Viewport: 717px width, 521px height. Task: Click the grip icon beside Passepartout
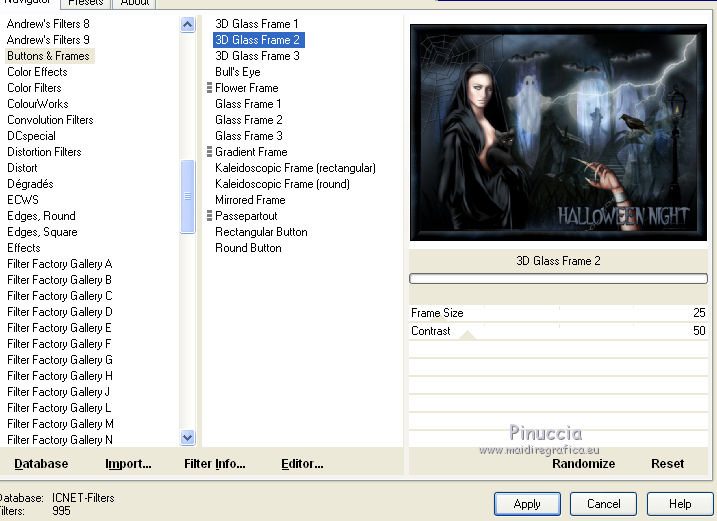[209, 215]
